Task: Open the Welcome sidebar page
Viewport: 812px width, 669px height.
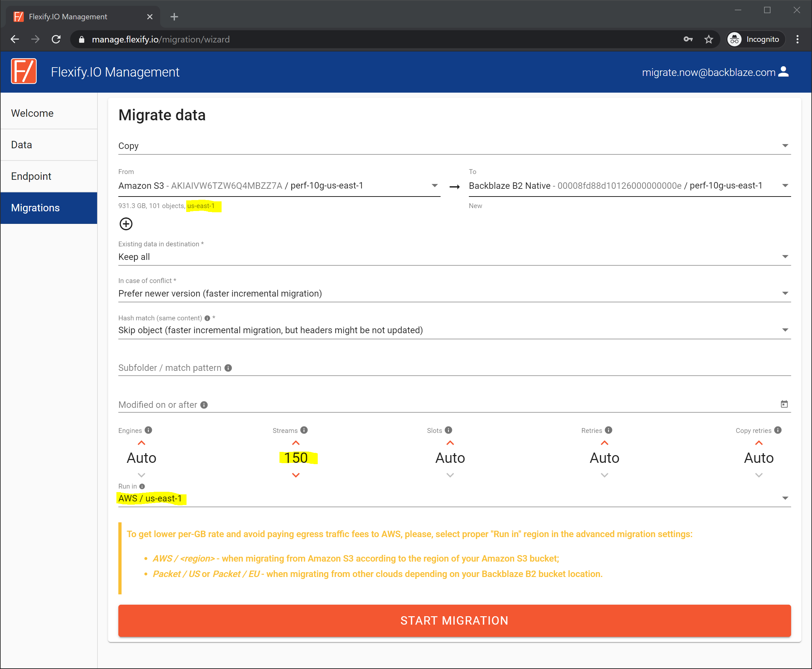Action: coord(49,113)
